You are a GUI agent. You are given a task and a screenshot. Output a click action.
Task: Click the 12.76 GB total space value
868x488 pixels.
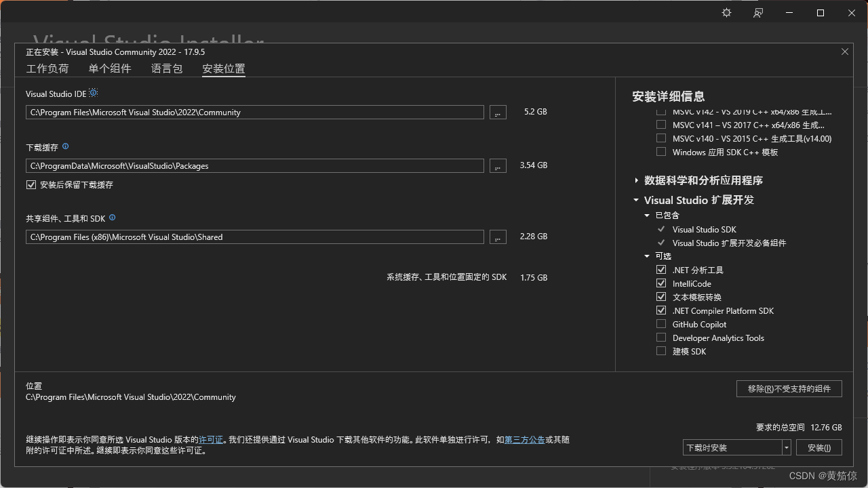[x=826, y=428]
